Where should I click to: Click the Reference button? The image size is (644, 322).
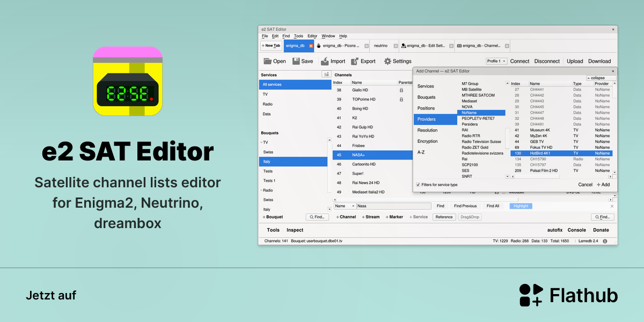[444, 217]
